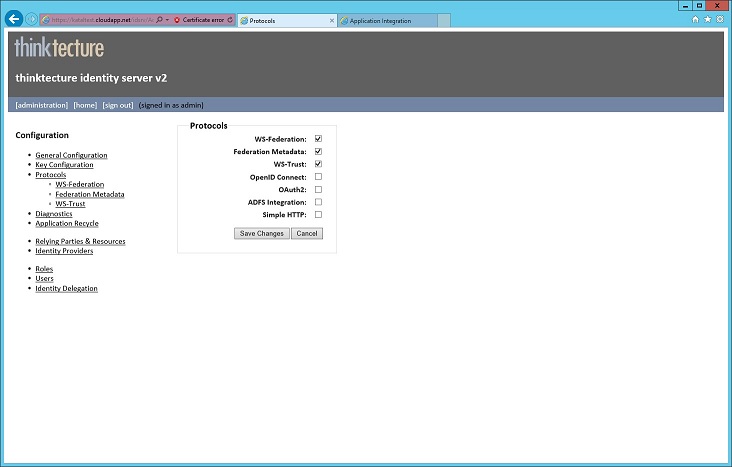Click the 'Configuration' sidebar heading

42,135
